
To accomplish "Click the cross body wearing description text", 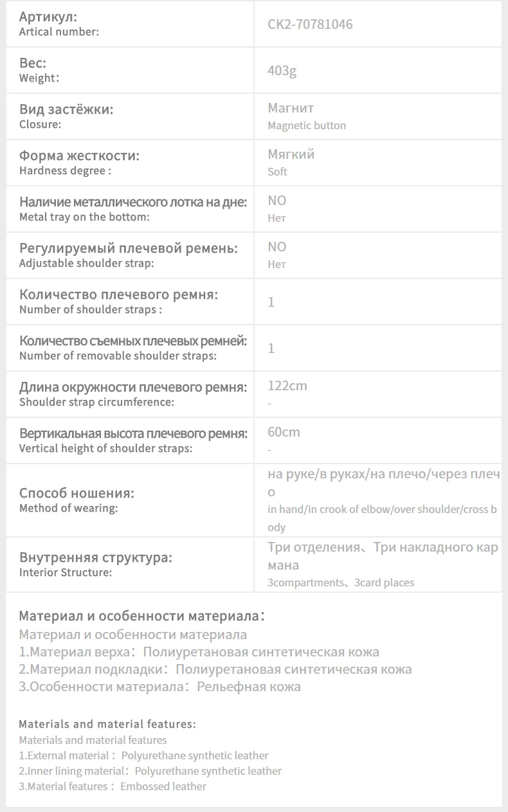I will coord(382,518).
